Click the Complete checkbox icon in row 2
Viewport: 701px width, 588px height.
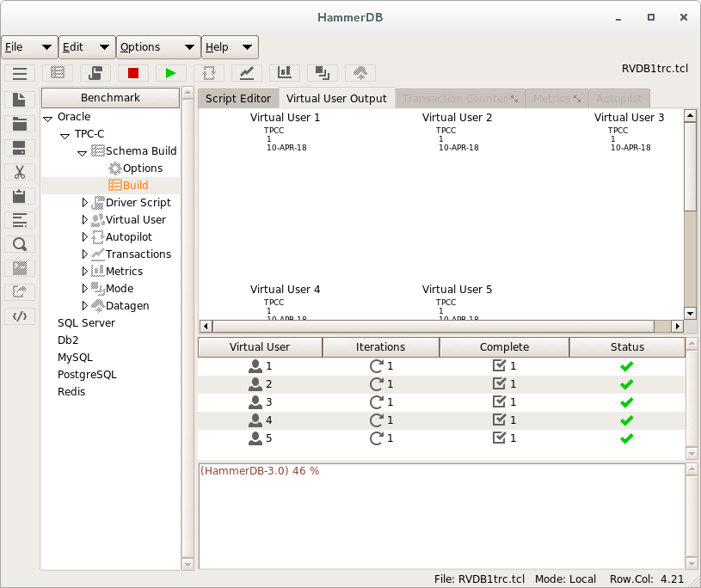point(500,383)
